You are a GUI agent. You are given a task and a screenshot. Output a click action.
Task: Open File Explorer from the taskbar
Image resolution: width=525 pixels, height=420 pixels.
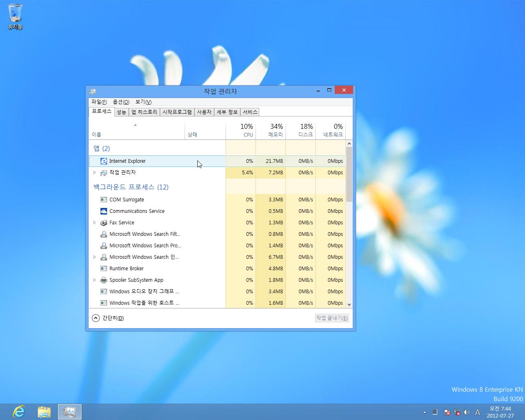44,411
